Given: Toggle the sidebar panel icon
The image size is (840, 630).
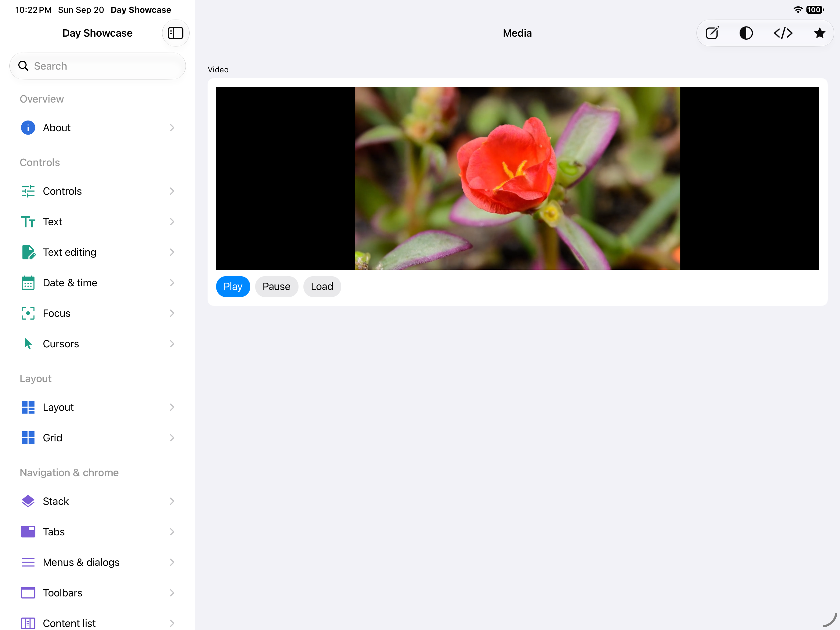Looking at the screenshot, I should 176,33.
